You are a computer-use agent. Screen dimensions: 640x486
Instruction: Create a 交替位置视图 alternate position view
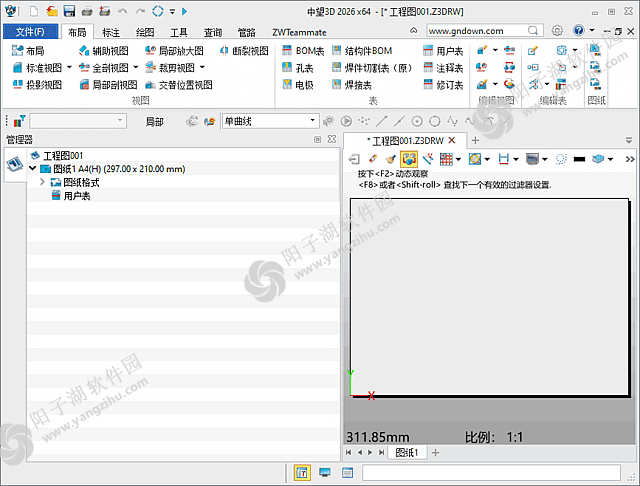tap(179, 84)
